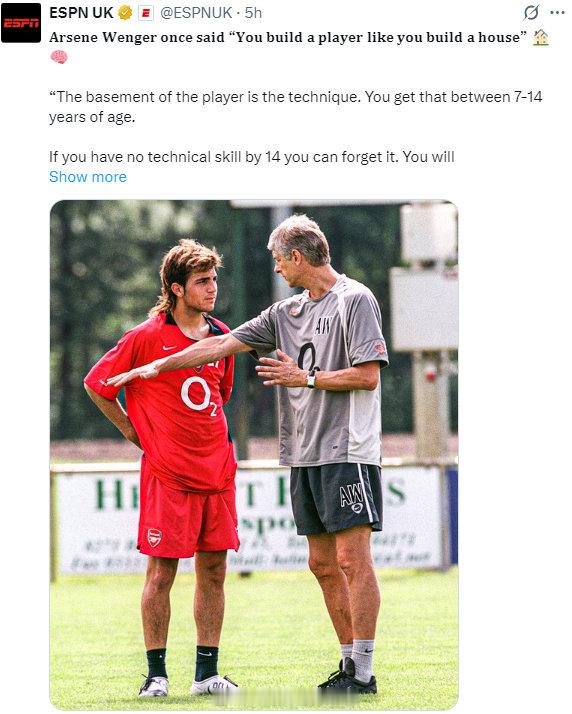Viewport: 572px width, 714px height.
Task: Click the house emoji in headline
Action: [x=541, y=37]
